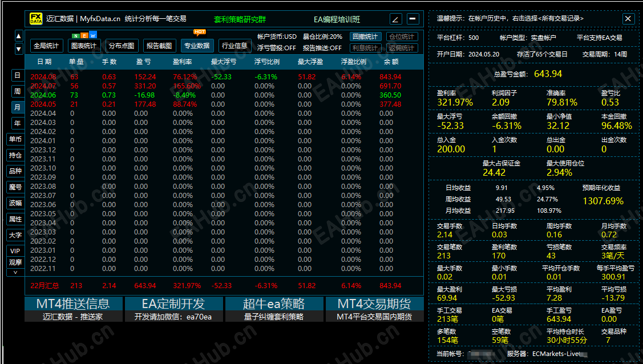Viewport: 643px width, 364px height.
Task: Select the 2024.06 row
Action: [x=224, y=95]
